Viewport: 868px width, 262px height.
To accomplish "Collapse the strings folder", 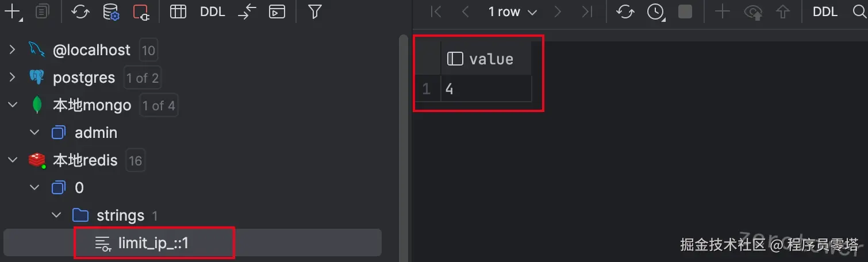I will click(x=57, y=215).
